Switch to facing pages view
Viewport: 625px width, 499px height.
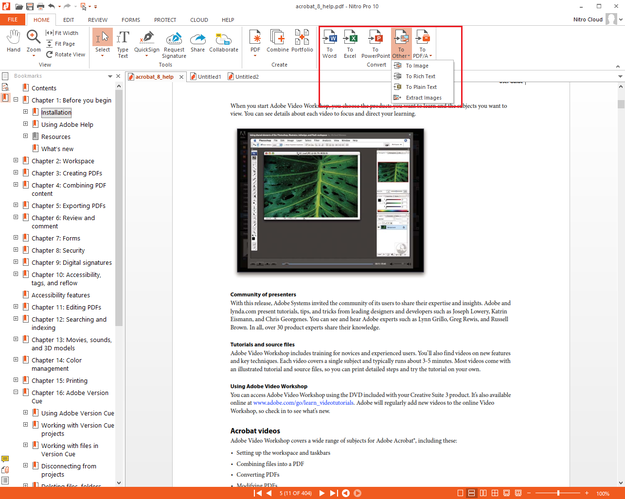point(483,493)
